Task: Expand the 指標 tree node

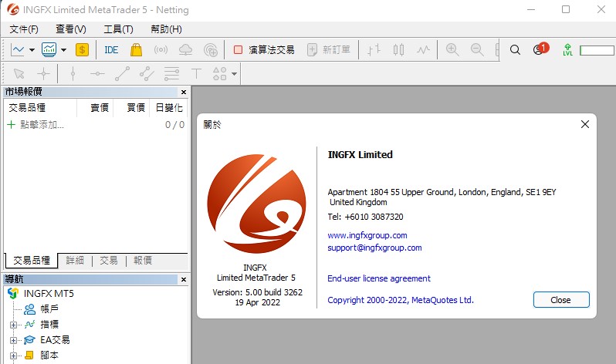Action: (13, 325)
